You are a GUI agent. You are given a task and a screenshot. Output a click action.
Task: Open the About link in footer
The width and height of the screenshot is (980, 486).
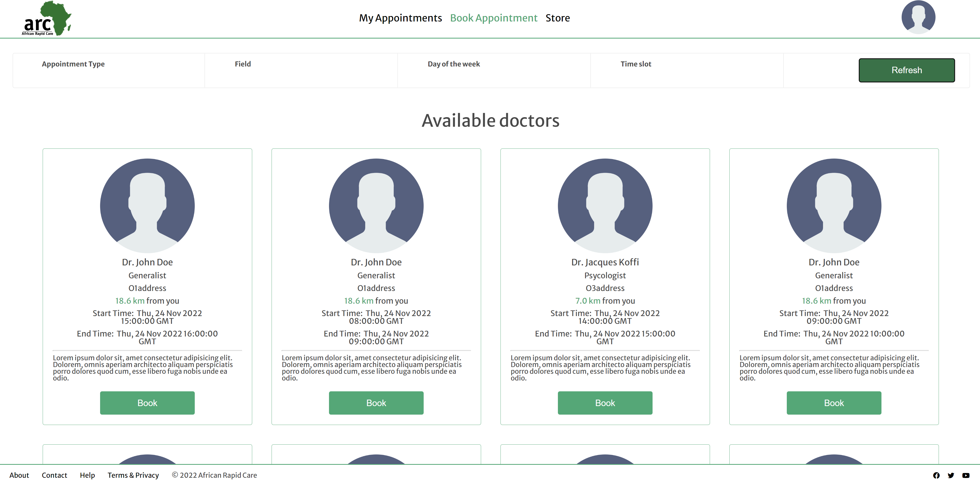click(19, 475)
